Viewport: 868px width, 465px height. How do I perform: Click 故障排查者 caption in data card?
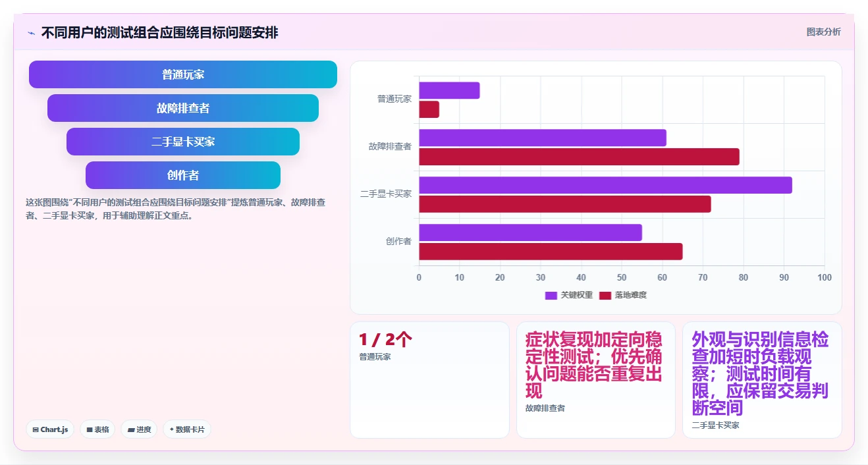pos(545,408)
